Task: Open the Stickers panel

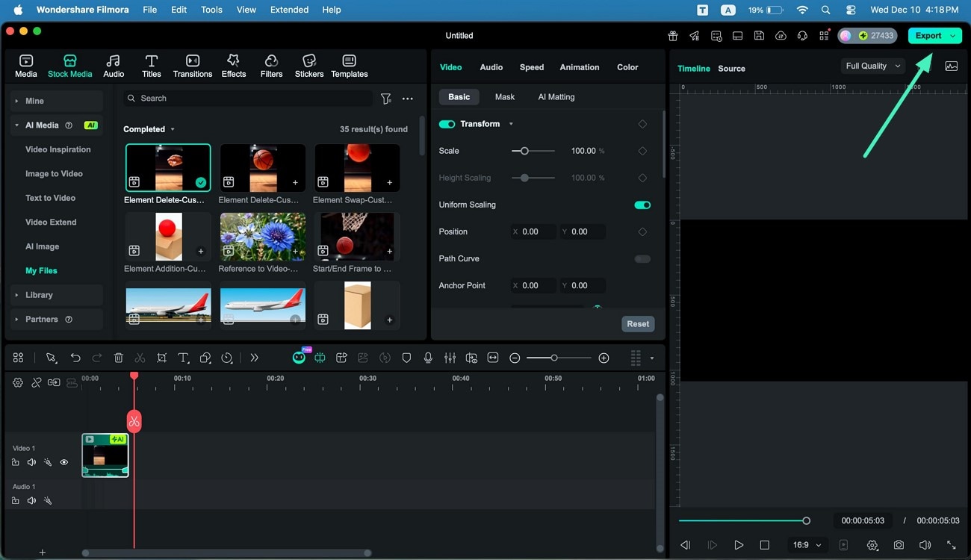Action: [x=308, y=65]
